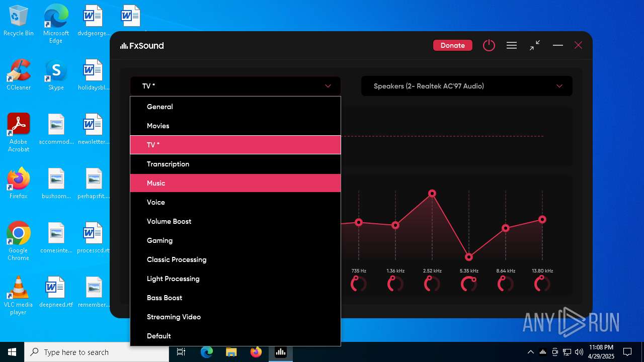Open Skype desktop shortcut
Image resolution: width=644 pixels, height=362 pixels.
click(56, 75)
